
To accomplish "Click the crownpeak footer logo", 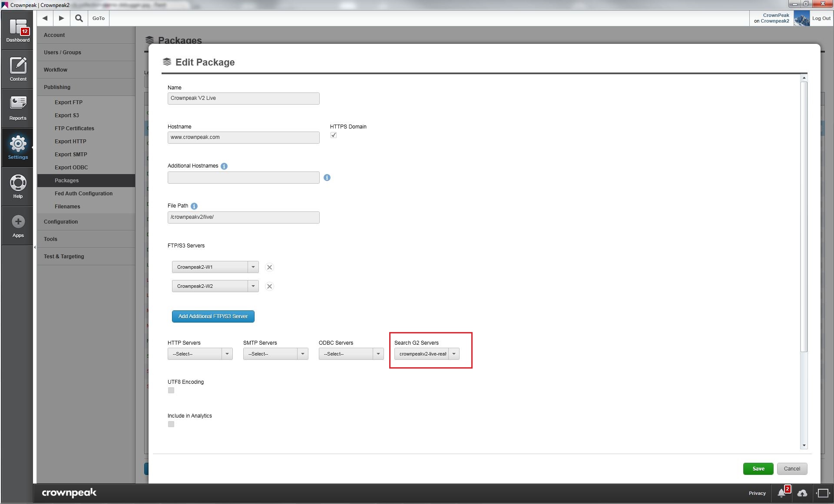I will point(69,493).
